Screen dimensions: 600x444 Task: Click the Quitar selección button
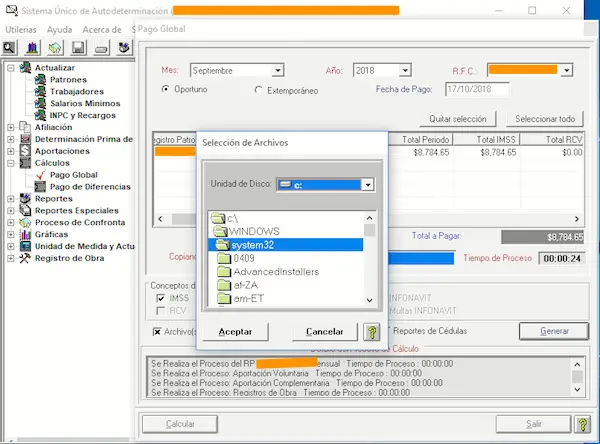[458, 119]
